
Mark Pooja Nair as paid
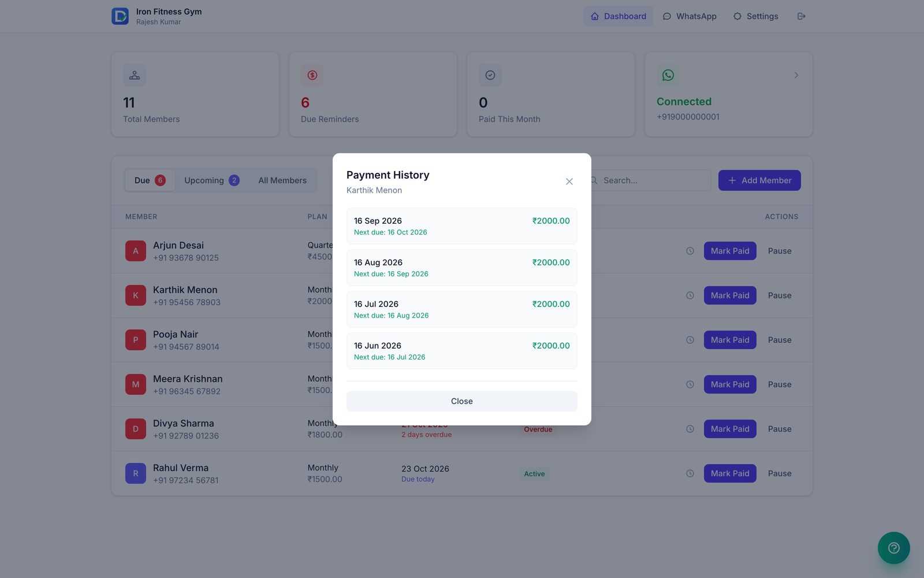pos(730,340)
